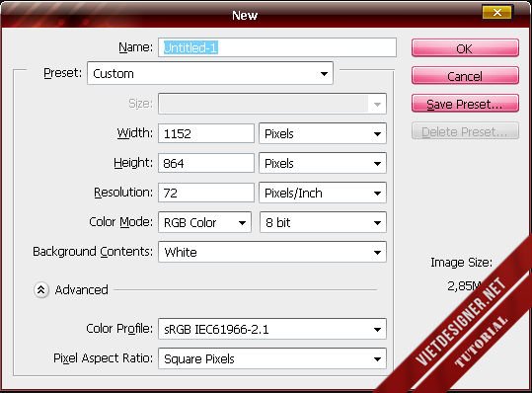Click the Name field with Untitled-1
The width and height of the screenshot is (532, 393).
277,47
